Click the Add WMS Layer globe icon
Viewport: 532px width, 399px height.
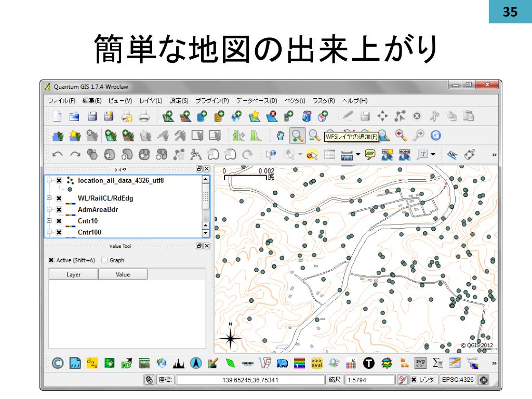pos(237,116)
